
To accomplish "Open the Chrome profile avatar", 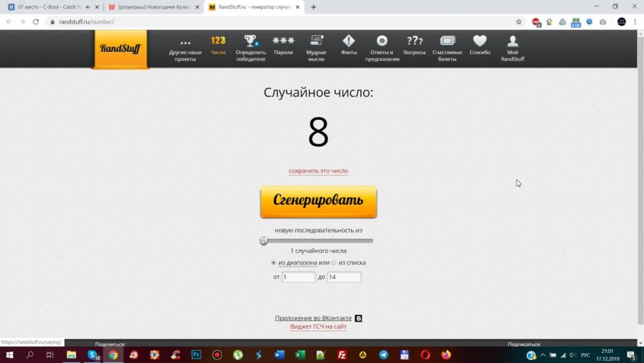I will 621,22.
